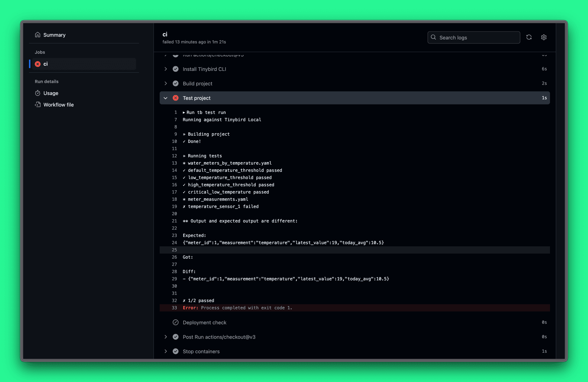The width and height of the screenshot is (588, 382).
Task: Click the home icon beside Summary
Action: point(38,35)
